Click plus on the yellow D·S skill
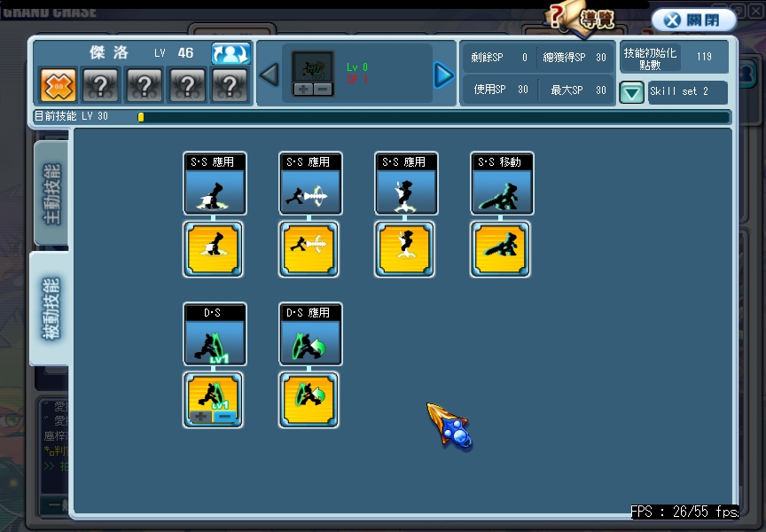766x532 pixels. coord(200,417)
